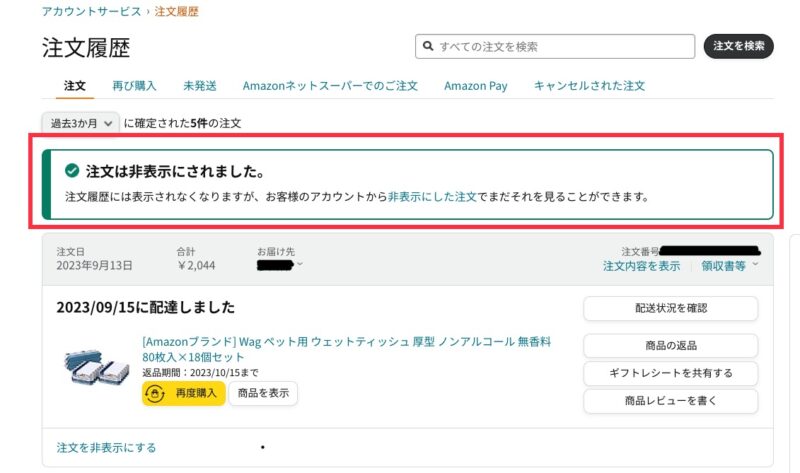
Task: Click the total amount ￥2,044
Action: tap(196, 265)
